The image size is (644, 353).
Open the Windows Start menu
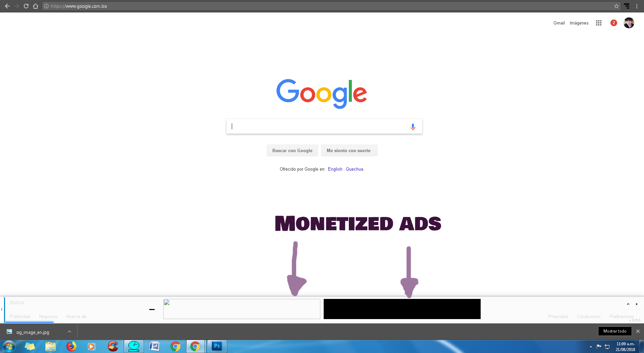[x=9, y=346]
